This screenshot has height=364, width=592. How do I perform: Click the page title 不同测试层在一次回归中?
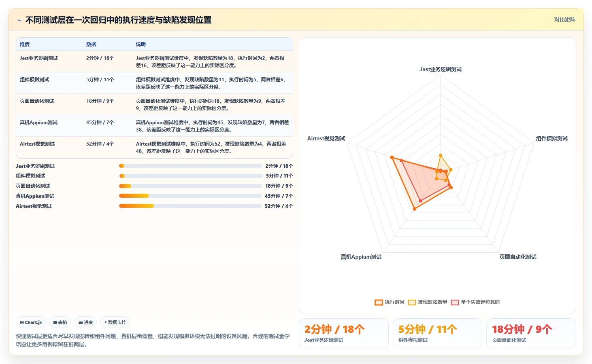[x=118, y=20]
